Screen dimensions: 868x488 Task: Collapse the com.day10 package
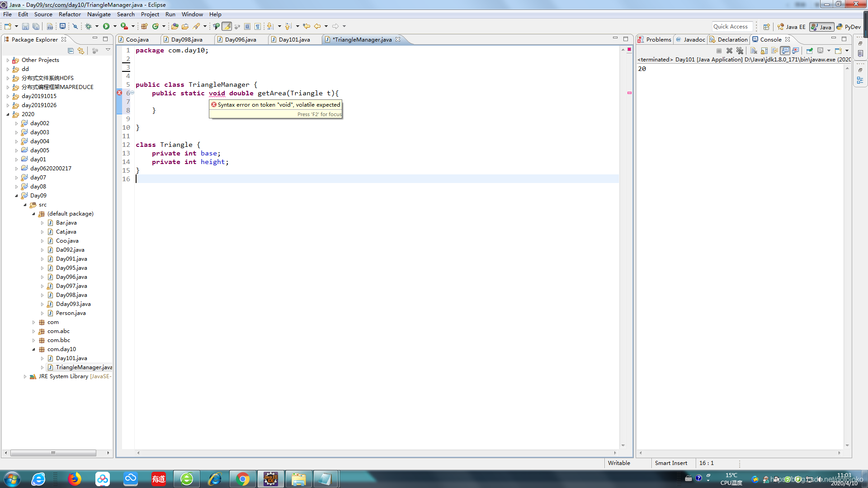34,349
